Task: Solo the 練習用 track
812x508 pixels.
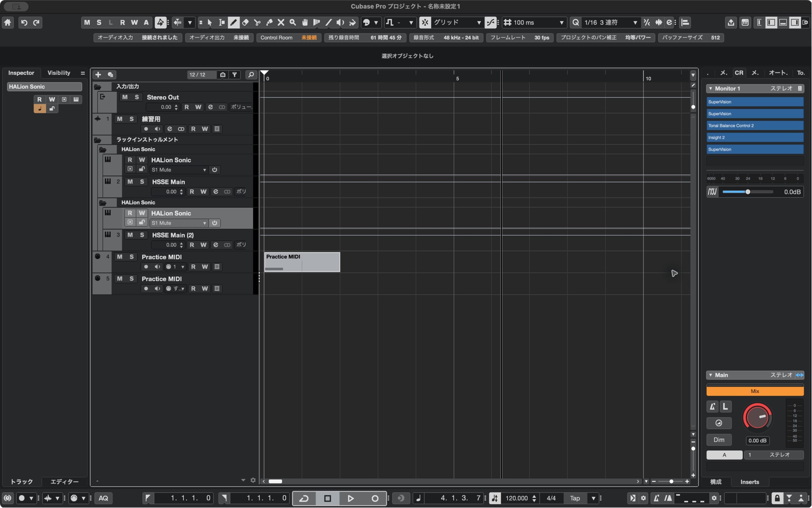Action: tap(132, 119)
